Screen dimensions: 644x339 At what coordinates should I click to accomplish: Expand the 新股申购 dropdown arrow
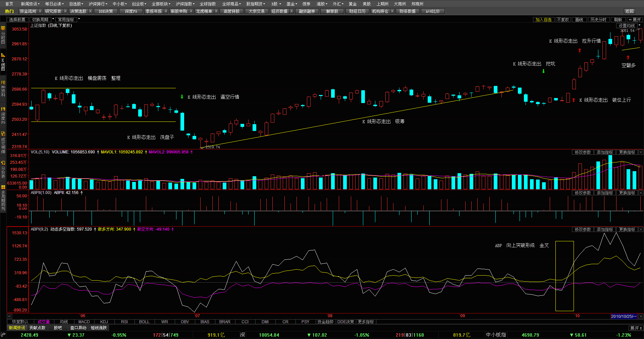pos(191,11)
